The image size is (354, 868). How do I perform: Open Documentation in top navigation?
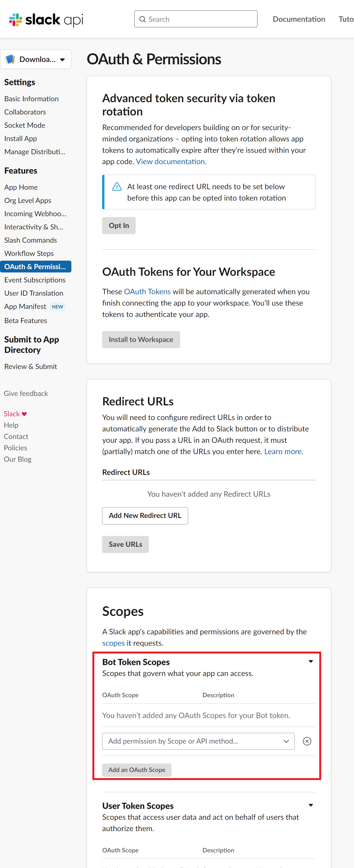tap(299, 19)
